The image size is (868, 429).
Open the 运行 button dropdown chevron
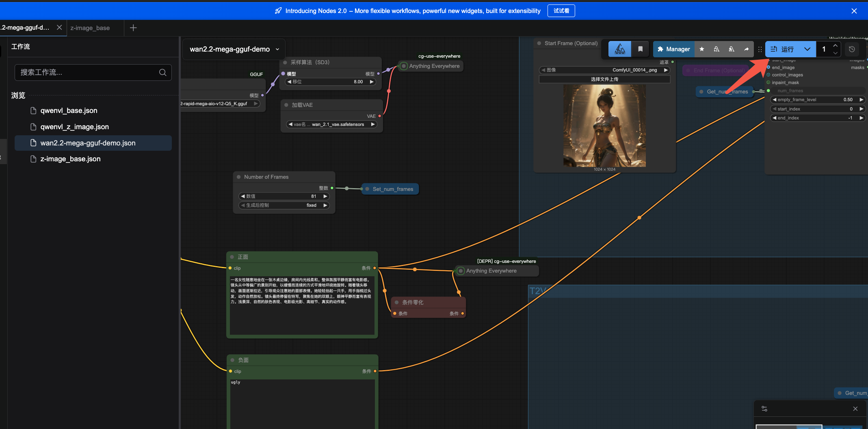807,49
